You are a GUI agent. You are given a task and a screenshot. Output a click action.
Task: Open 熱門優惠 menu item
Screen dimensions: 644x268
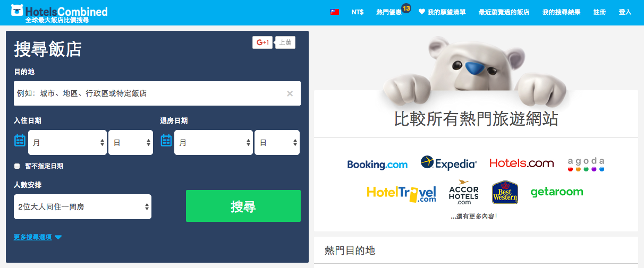tap(389, 12)
